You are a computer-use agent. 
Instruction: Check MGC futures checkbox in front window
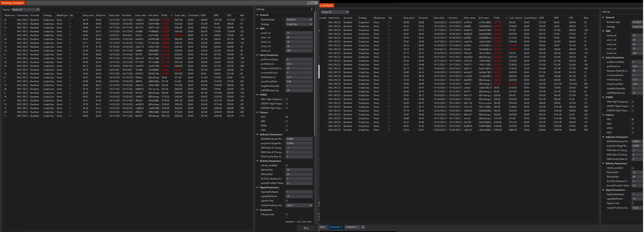click(287, 130)
